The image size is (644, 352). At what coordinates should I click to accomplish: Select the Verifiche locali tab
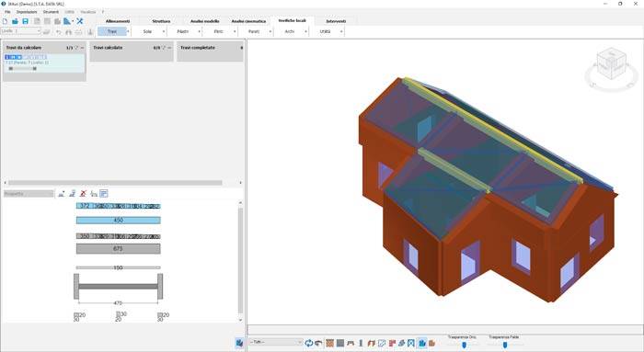pyautogui.click(x=292, y=20)
